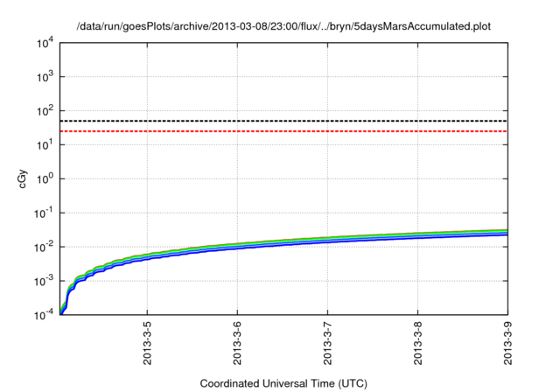Viewport: 560px width, 392px height.
Task: Click the red dashed threshold line
Action: (283, 131)
